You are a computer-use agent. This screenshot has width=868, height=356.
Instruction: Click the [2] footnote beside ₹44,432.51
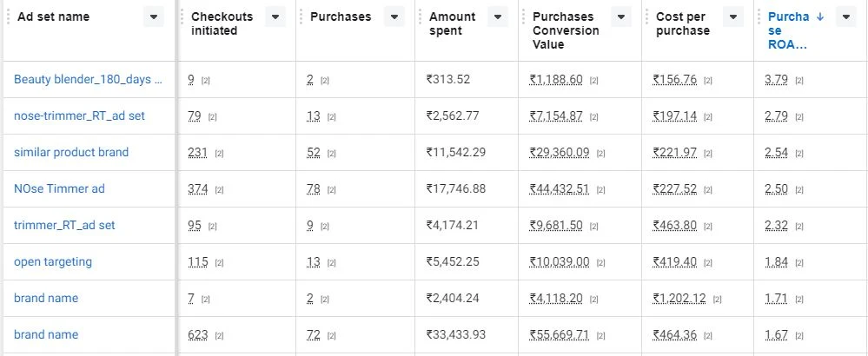600,190
